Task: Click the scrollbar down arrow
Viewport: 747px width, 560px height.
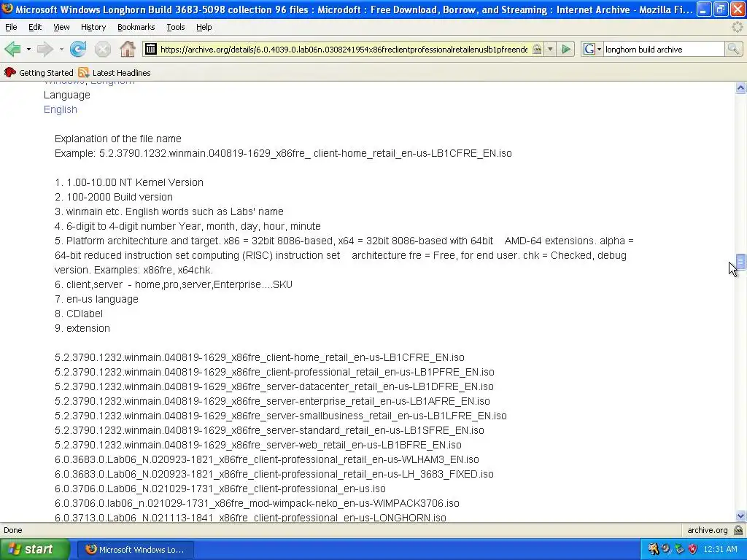Action: [x=740, y=516]
